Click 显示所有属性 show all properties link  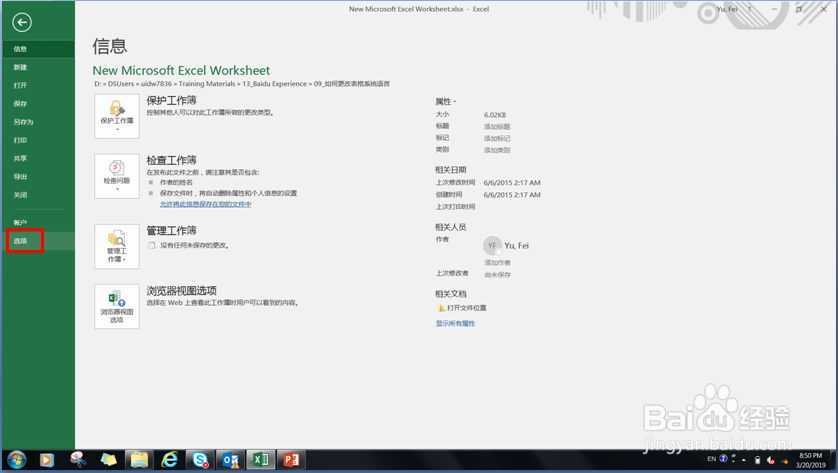tap(455, 323)
